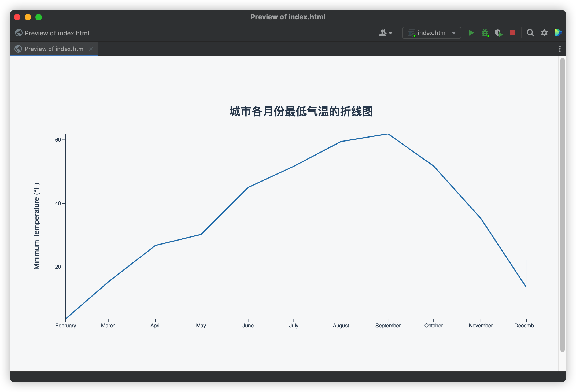Run index.html with the green play icon
The width and height of the screenshot is (576, 392).
click(x=471, y=33)
